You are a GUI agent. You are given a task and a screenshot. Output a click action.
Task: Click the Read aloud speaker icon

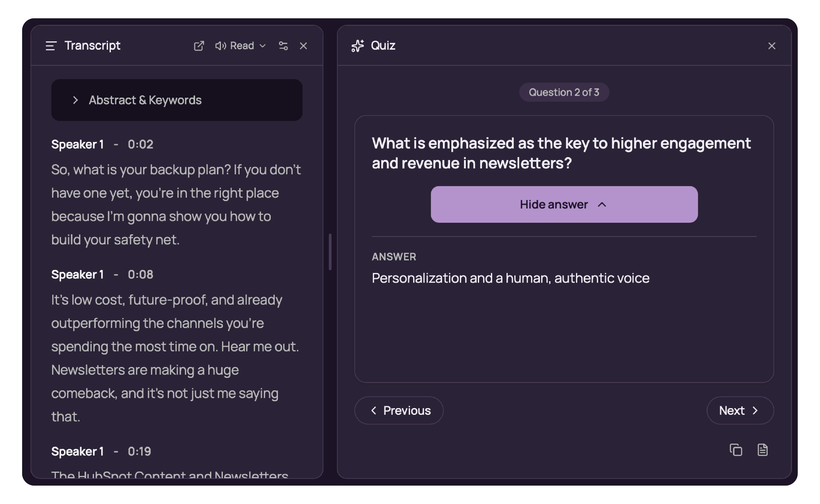pos(220,46)
